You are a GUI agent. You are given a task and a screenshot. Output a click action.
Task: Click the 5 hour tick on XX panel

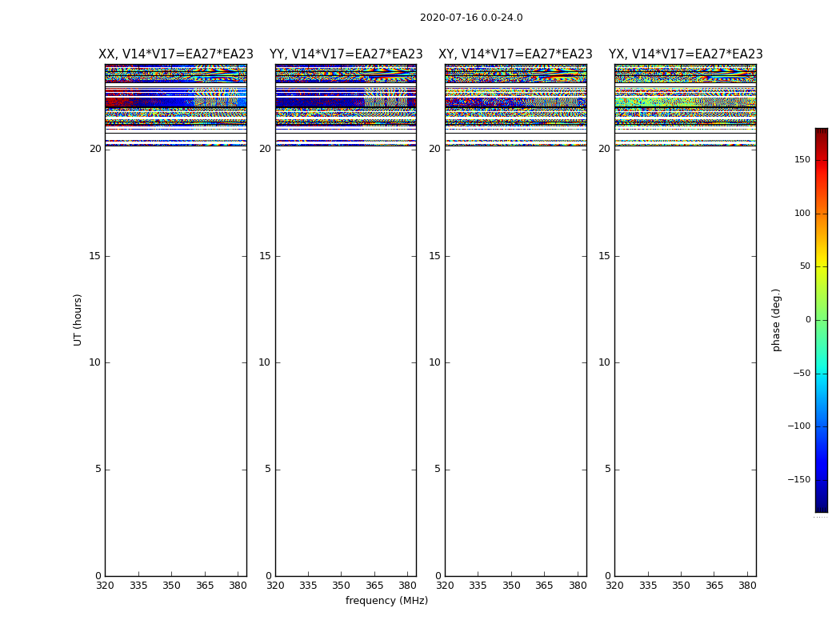point(98,469)
